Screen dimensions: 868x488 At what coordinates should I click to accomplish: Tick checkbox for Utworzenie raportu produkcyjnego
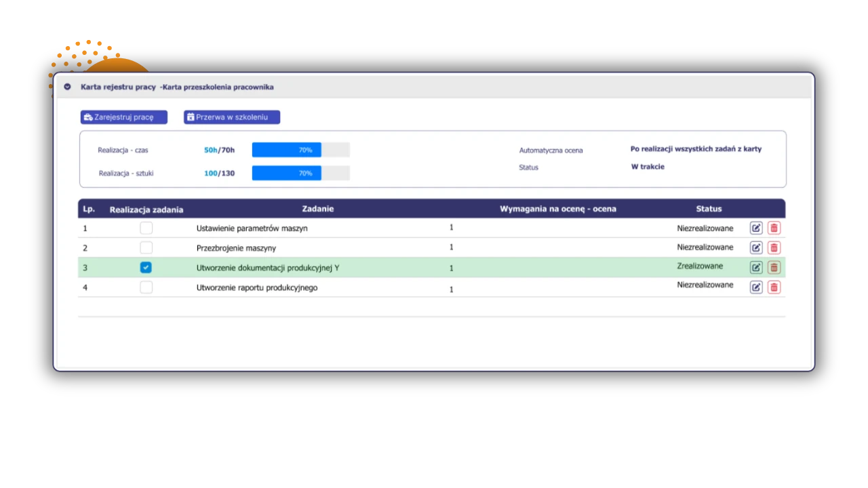pos(146,287)
